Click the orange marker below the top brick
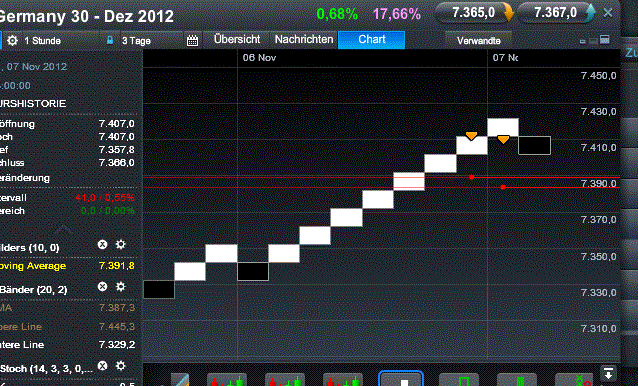This screenshot has width=638, height=386. 503,140
